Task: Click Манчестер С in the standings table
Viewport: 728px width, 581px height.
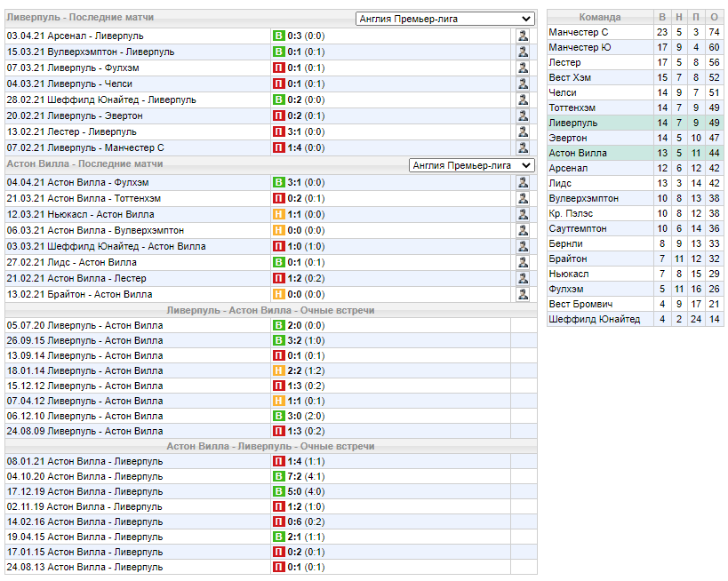Action: pos(578,32)
